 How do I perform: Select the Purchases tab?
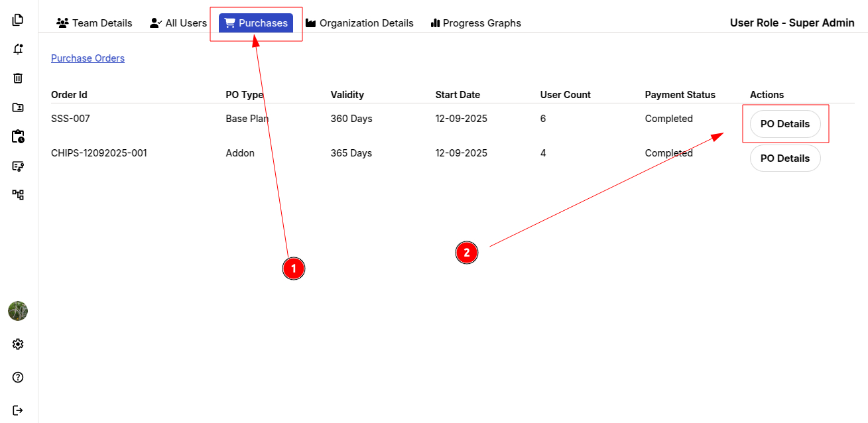256,23
